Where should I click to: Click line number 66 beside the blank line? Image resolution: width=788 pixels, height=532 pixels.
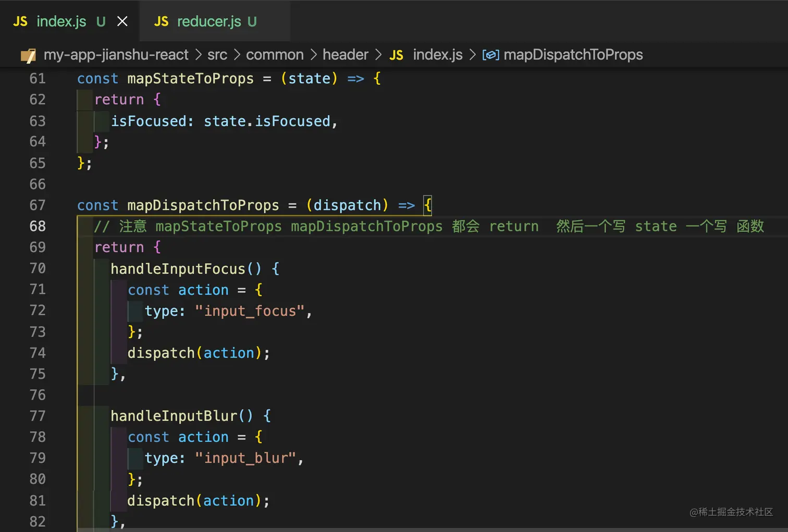38,184
